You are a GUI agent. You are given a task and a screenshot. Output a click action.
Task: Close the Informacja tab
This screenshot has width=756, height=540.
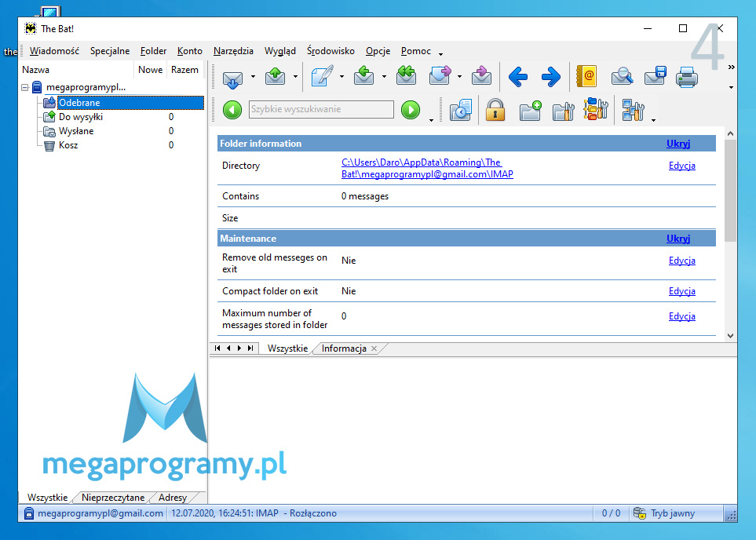(374, 348)
